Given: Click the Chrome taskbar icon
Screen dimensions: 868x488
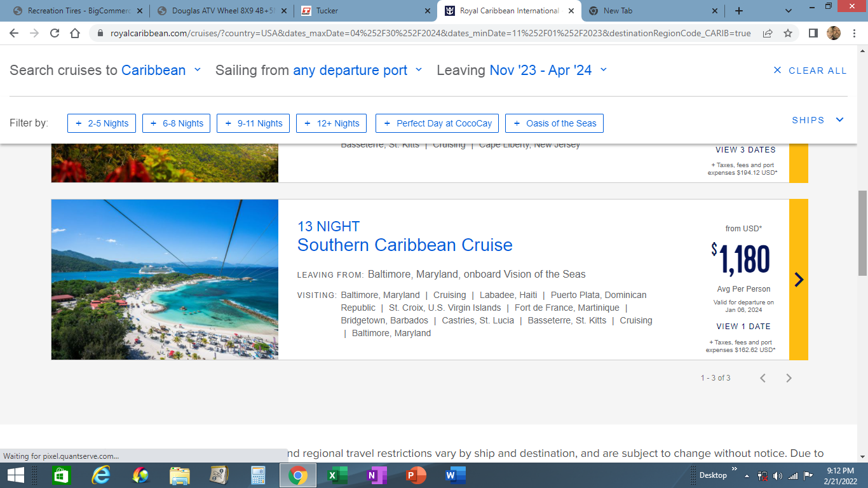Looking at the screenshot, I should pyautogui.click(x=297, y=475).
